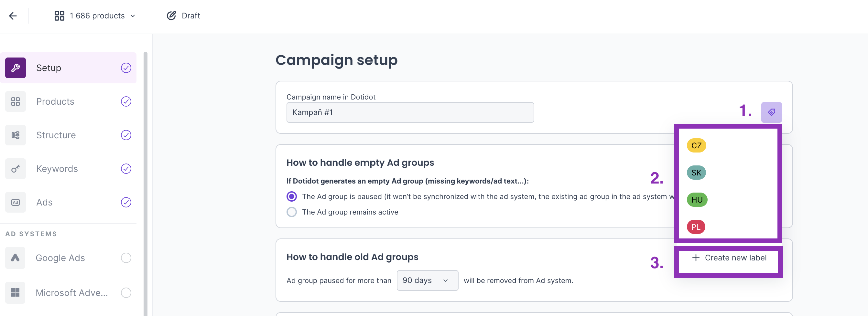Click the back arrow icon
Image resolution: width=868 pixels, height=316 pixels.
13,16
